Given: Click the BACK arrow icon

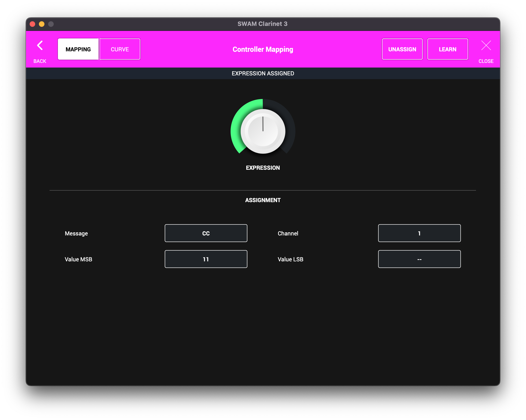Looking at the screenshot, I should [40, 46].
